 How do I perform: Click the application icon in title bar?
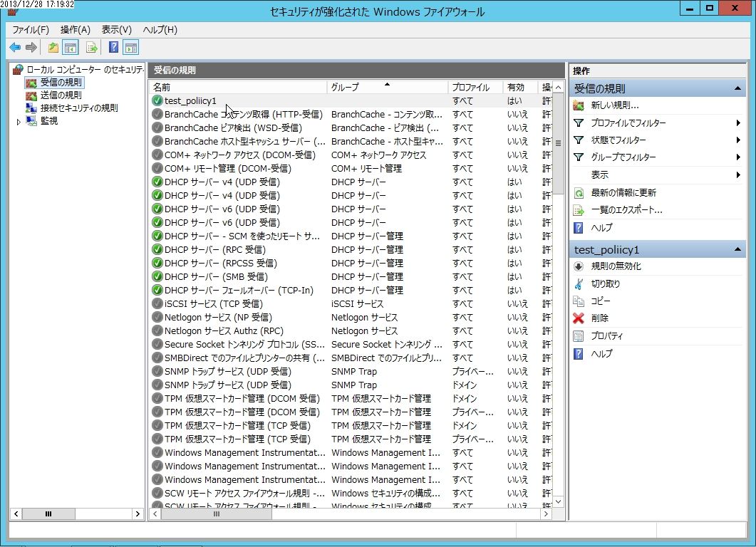pyautogui.click(x=13, y=11)
